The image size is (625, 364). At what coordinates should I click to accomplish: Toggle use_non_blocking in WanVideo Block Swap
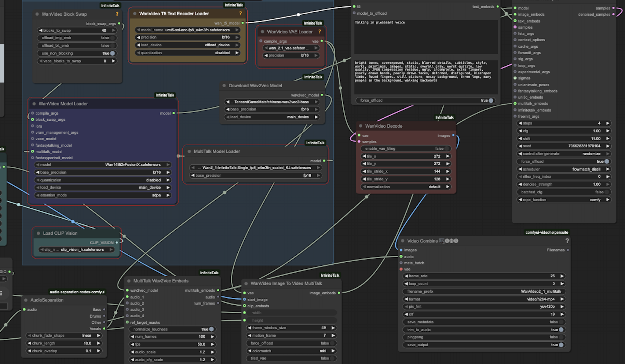pos(113,53)
